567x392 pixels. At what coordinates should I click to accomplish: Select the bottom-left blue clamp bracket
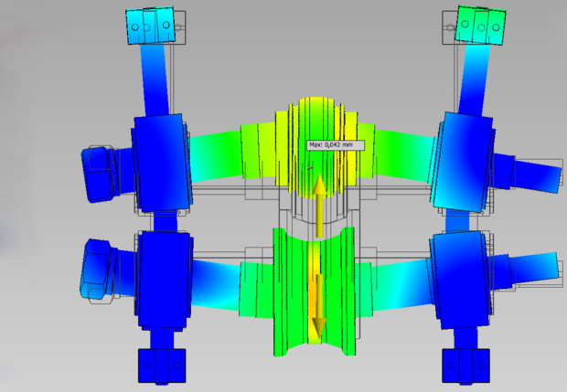tap(162, 366)
